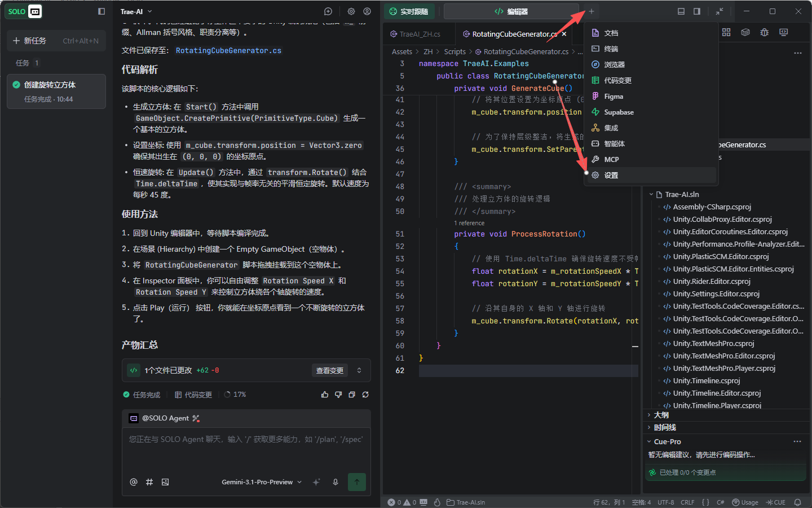Click the CRLF line ending indicator

click(x=687, y=502)
